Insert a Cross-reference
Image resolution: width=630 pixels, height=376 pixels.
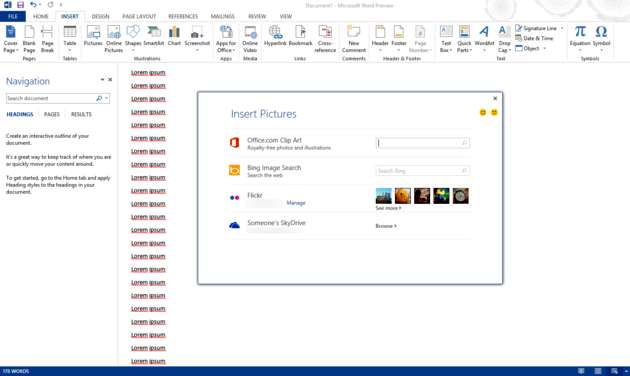click(x=325, y=39)
